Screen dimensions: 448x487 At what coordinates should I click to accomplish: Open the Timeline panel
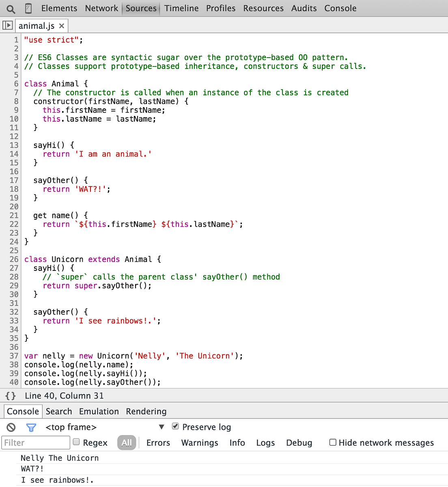[x=181, y=8]
